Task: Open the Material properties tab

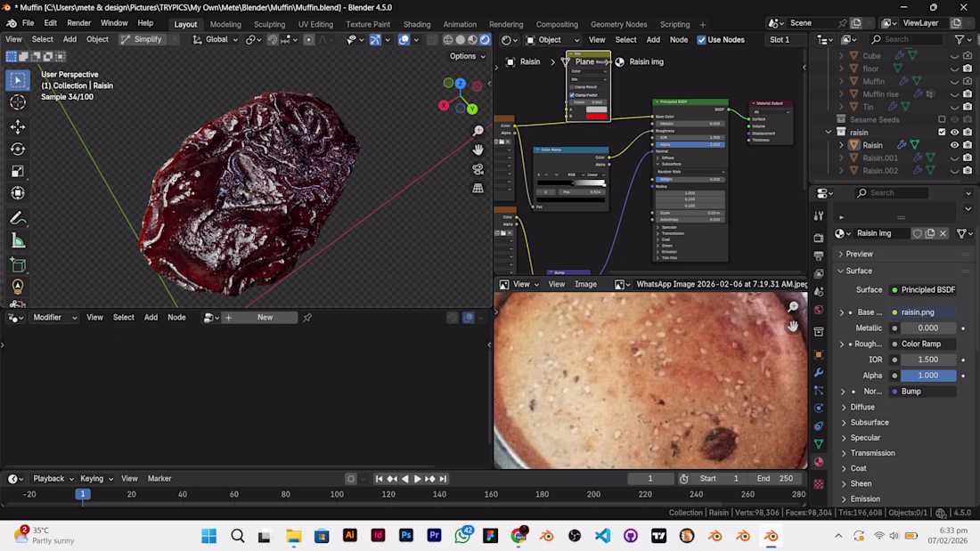Action: pos(819,462)
